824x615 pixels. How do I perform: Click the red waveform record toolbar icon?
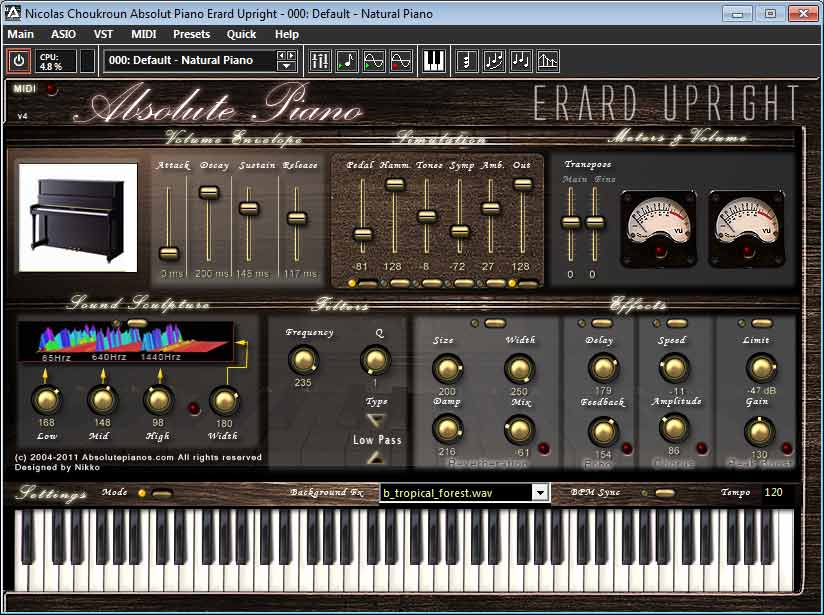click(401, 61)
